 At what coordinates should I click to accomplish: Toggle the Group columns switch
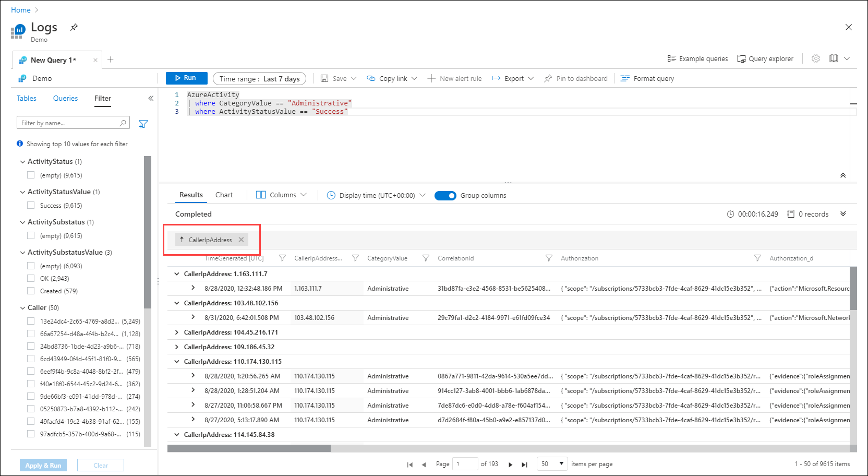click(445, 195)
